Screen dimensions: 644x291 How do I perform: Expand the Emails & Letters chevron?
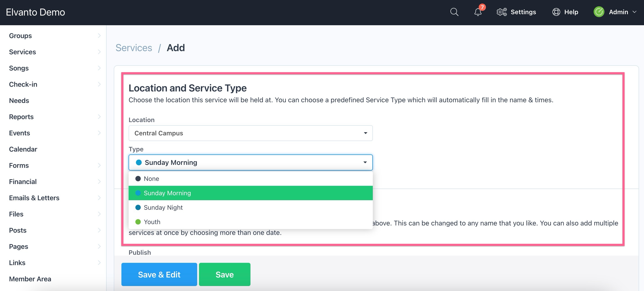(99, 198)
